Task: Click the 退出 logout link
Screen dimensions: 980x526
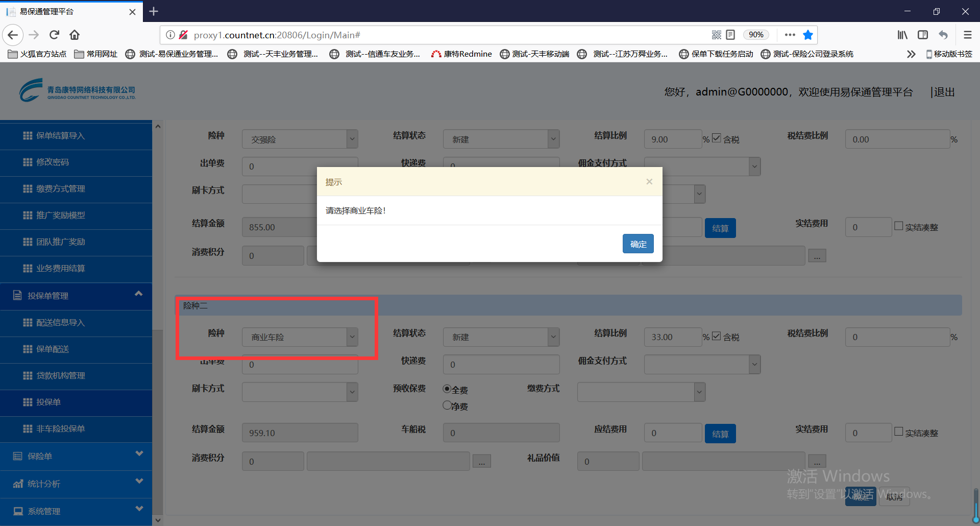Action: point(944,92)
